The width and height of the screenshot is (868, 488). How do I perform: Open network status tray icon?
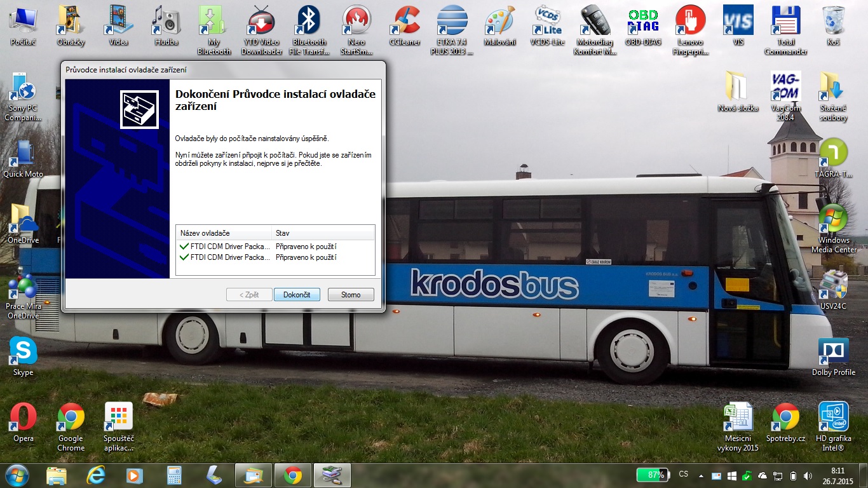point(778,475)
